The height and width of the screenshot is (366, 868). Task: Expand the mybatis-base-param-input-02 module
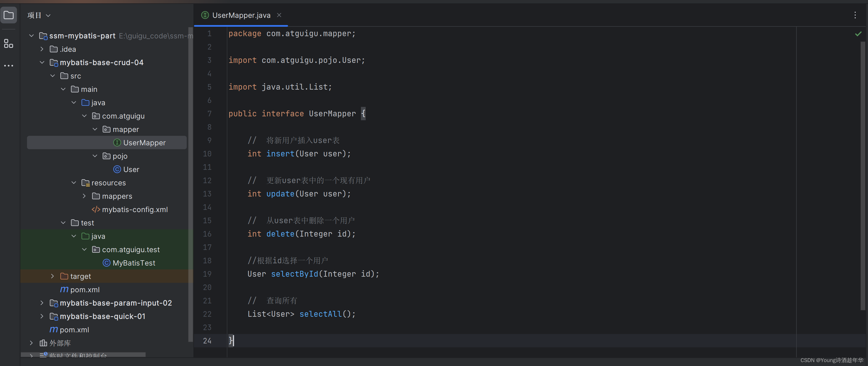point(42,303)
